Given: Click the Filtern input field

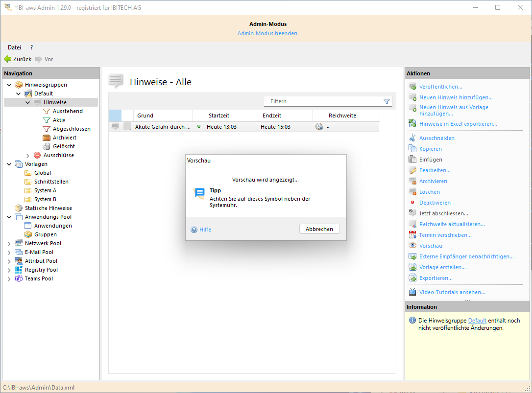Looking at the screenshot, I should [323, 101].
